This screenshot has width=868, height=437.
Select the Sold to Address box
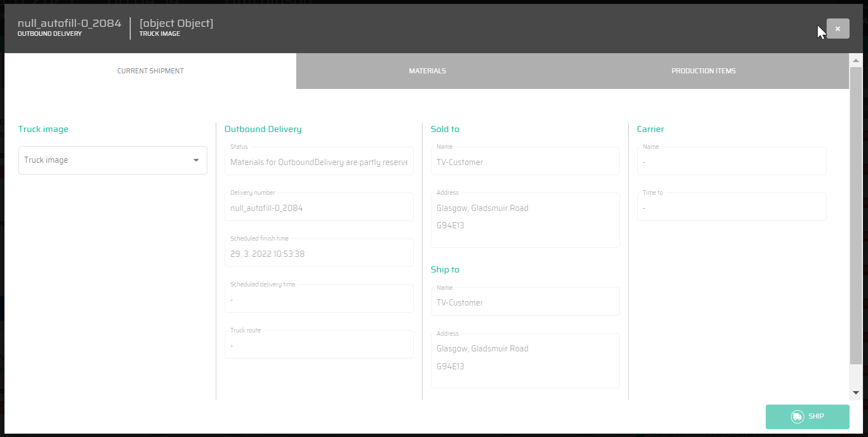tap(525, 220)
